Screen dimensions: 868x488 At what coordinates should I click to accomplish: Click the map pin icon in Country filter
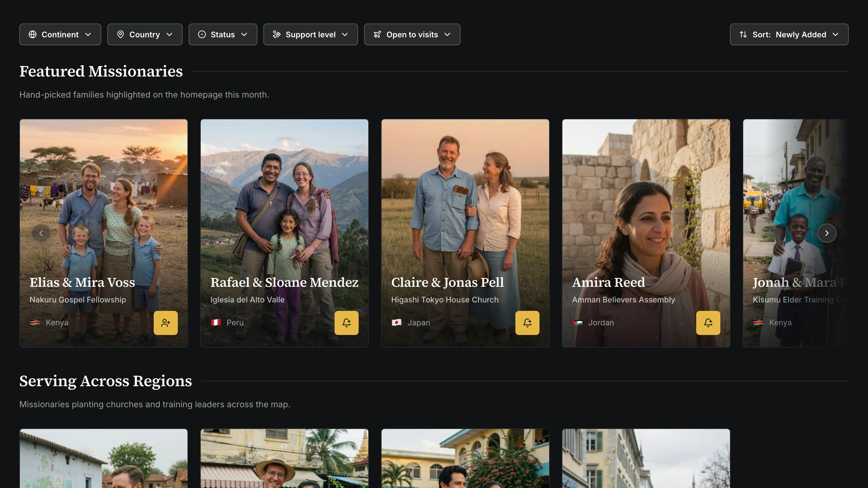[x=120, y=34]
